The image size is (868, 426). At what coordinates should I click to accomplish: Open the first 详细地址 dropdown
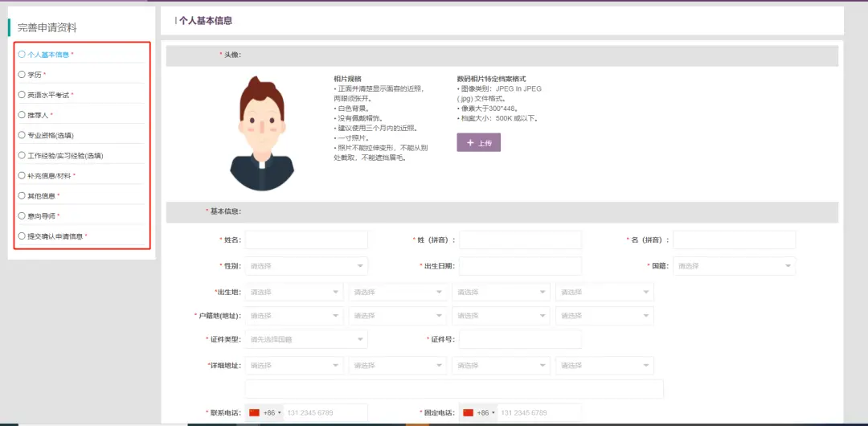(294, 366)
